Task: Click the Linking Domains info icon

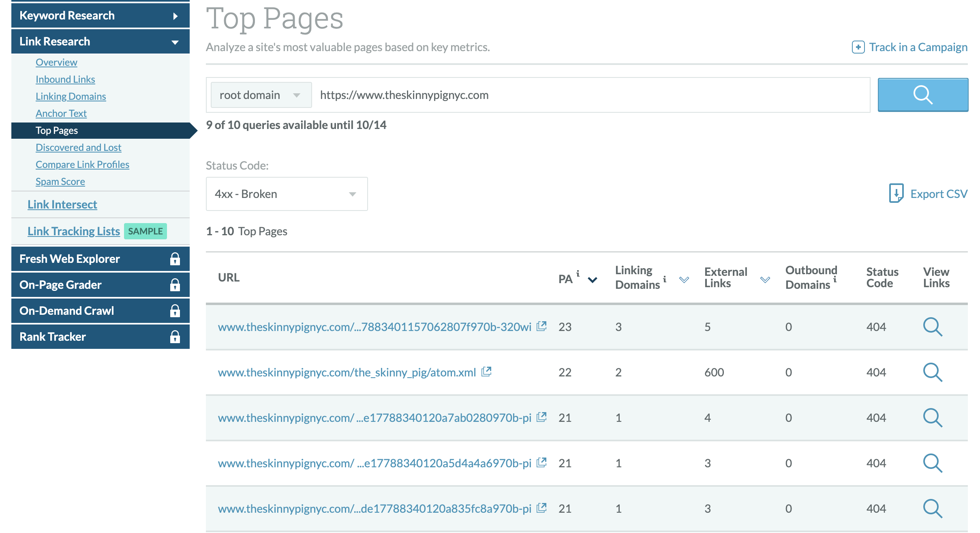Action: coord(665,279)
